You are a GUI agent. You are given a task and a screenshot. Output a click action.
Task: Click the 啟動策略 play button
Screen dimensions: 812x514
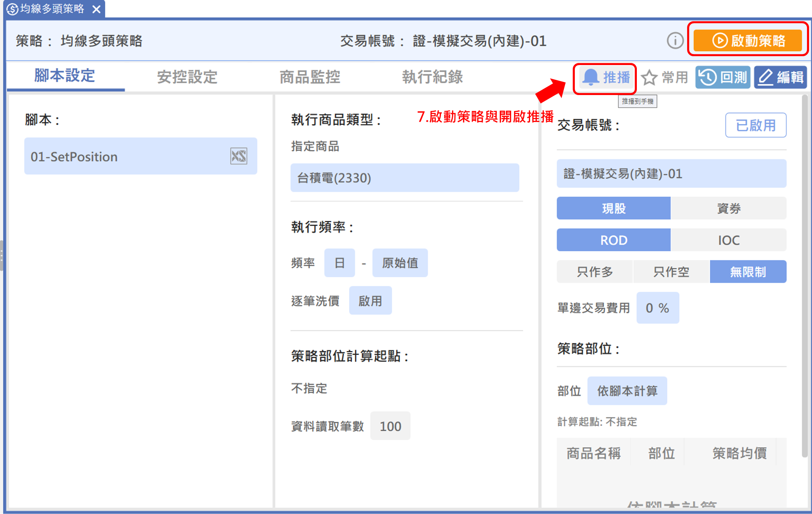748,41
